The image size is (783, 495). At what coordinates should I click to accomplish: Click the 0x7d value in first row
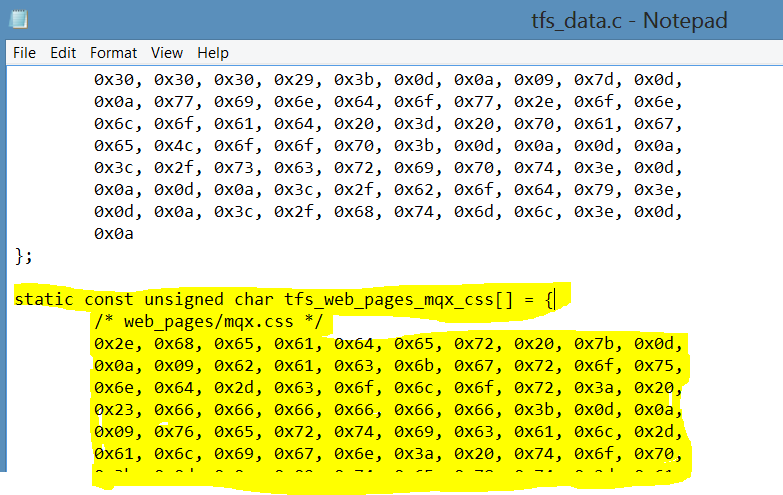point(593,80)
